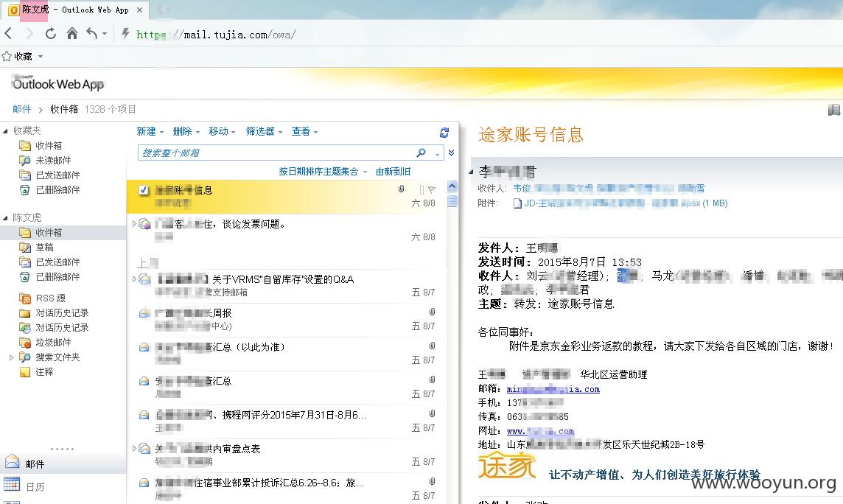Image resolution: width=843 pixels, height=504 pixels.
Task: Go back with the browser back arrow
Action: pos(9,34)
